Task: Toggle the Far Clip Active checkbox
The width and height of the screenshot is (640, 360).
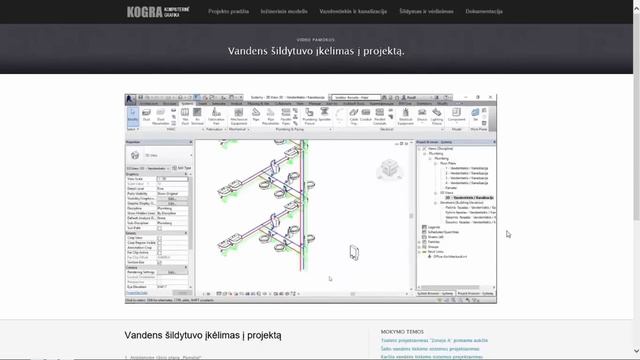Action: click(x=159, y=253)
